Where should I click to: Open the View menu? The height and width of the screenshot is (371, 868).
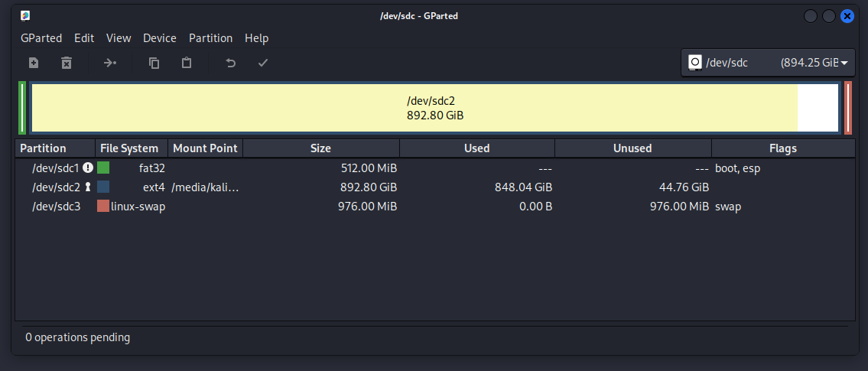click(119, 38)
